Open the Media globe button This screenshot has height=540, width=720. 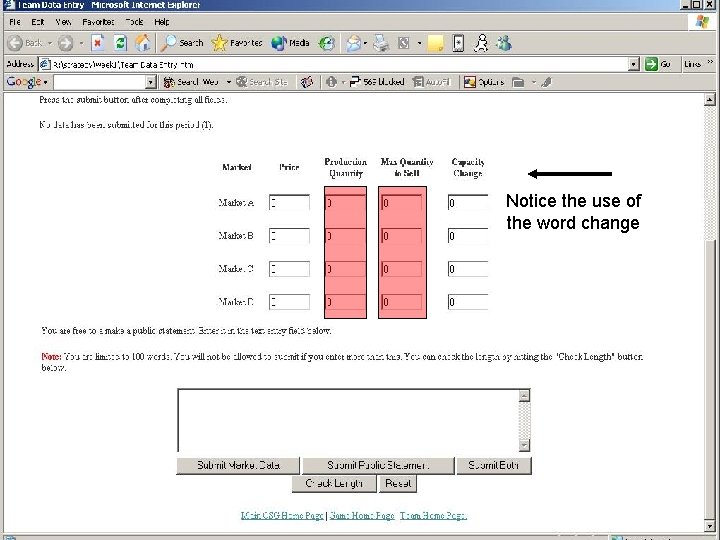point(290,43)
